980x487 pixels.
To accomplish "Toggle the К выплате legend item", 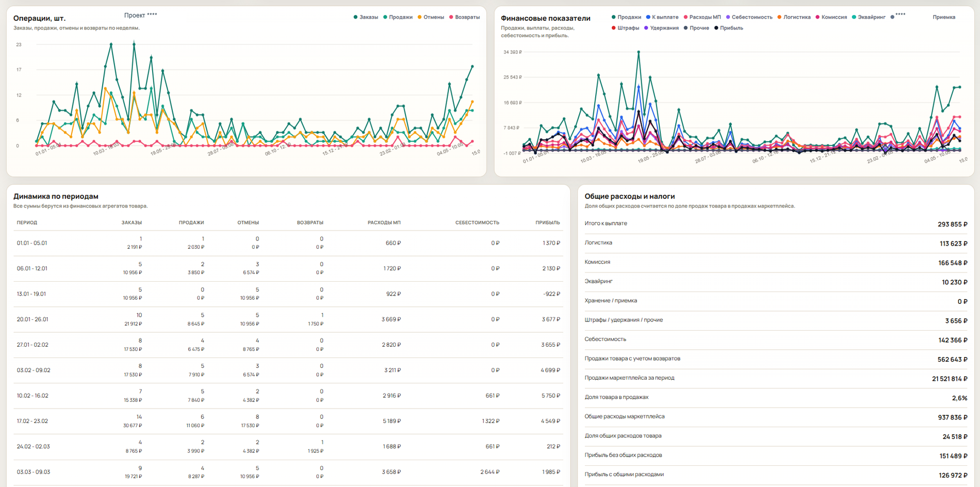I will [x=662, y=17].
